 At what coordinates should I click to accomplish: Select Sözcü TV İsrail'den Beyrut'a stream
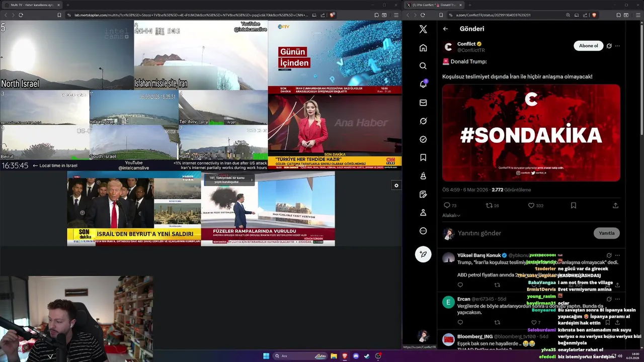coord(134,209)
